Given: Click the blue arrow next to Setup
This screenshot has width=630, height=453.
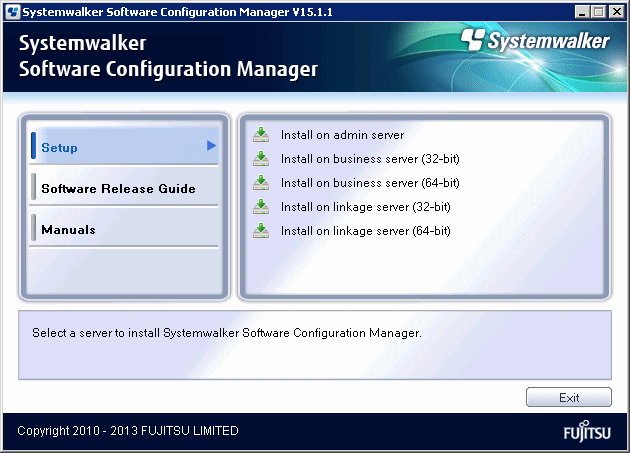Looking at the screenshot, I should (211, 146).
